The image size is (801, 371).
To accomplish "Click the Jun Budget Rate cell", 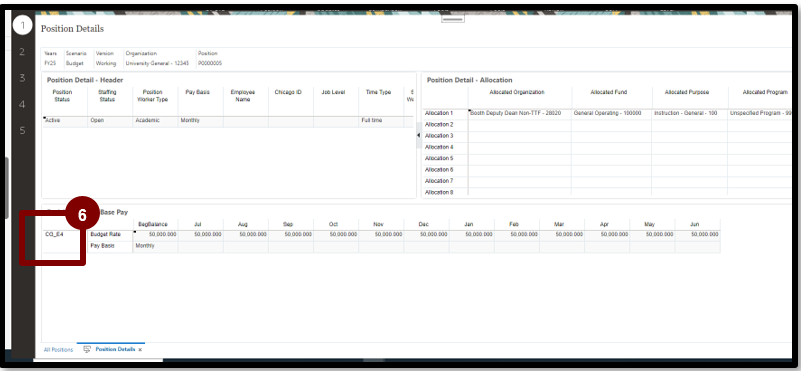I will (x=697, y=235).
